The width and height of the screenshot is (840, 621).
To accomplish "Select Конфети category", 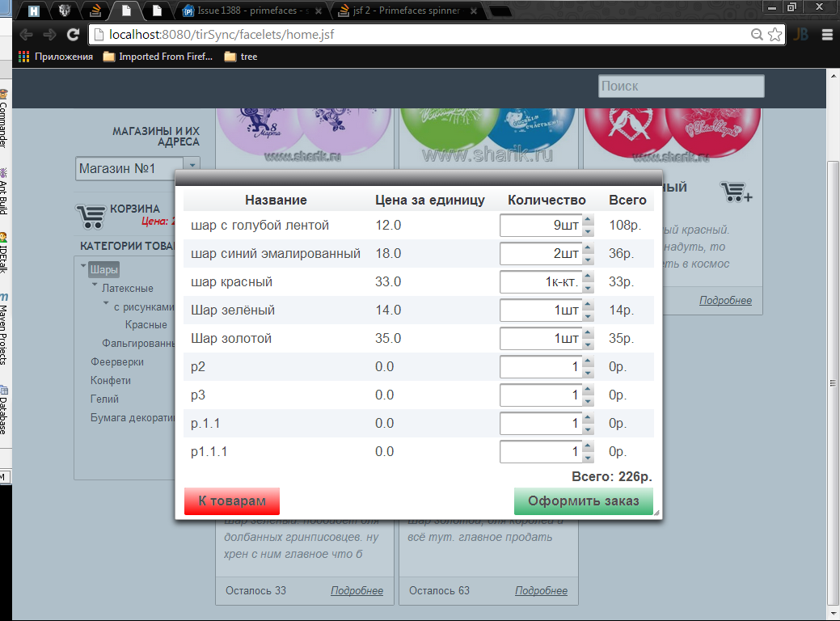I will click(111, 380).
